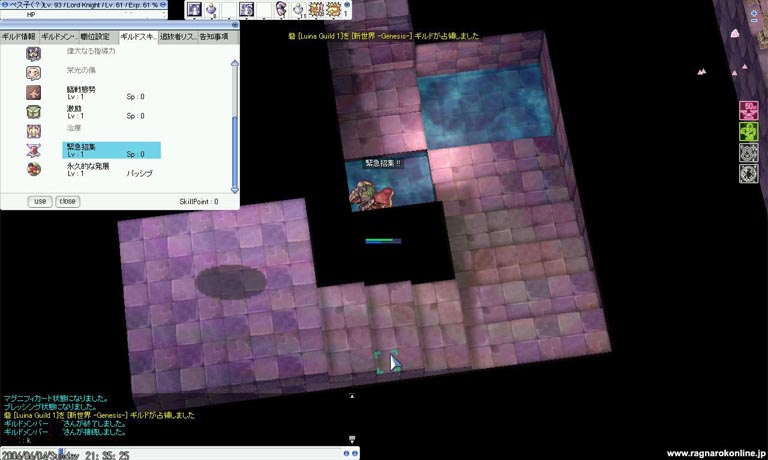Click the skill list scrollbar thumb

[x=235, y=152]
